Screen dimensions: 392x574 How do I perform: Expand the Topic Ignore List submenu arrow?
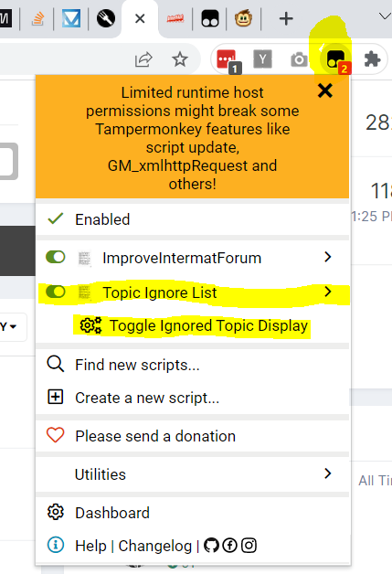coord(328,292)
